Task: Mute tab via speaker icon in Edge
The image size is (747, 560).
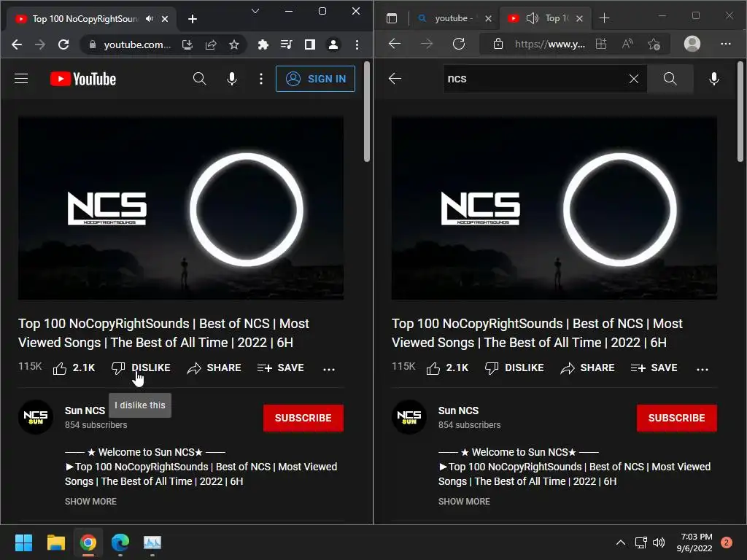Action: [x=532, y=18]
